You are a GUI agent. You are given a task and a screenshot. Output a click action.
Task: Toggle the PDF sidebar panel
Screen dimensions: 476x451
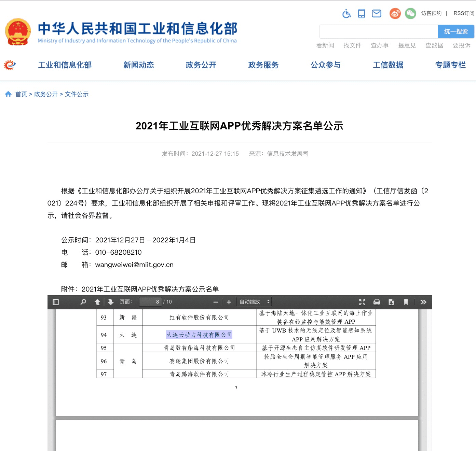pos(55,302)
